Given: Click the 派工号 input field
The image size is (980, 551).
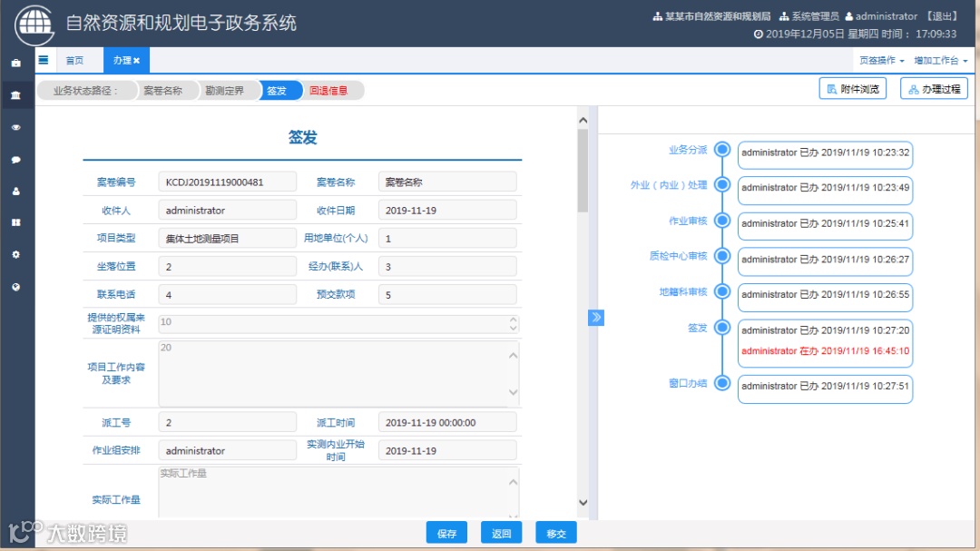Looking at the screenshot, I should pos(228,422).
